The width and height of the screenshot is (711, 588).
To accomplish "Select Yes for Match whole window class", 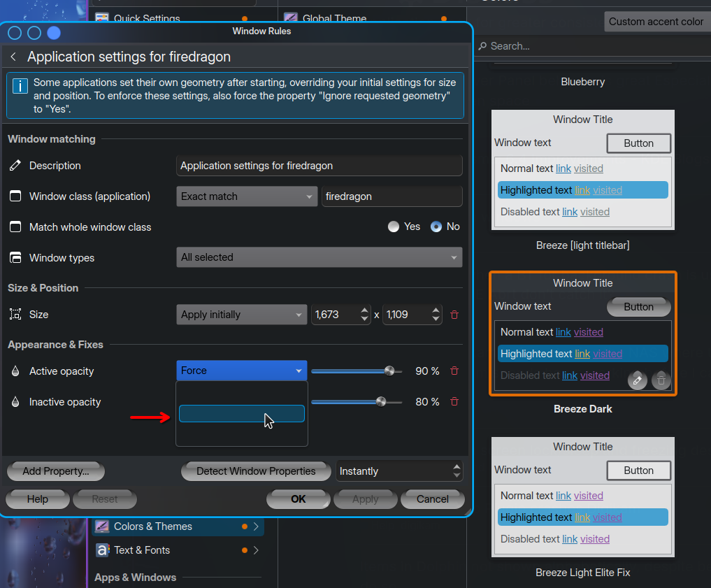I will (392, 227).
